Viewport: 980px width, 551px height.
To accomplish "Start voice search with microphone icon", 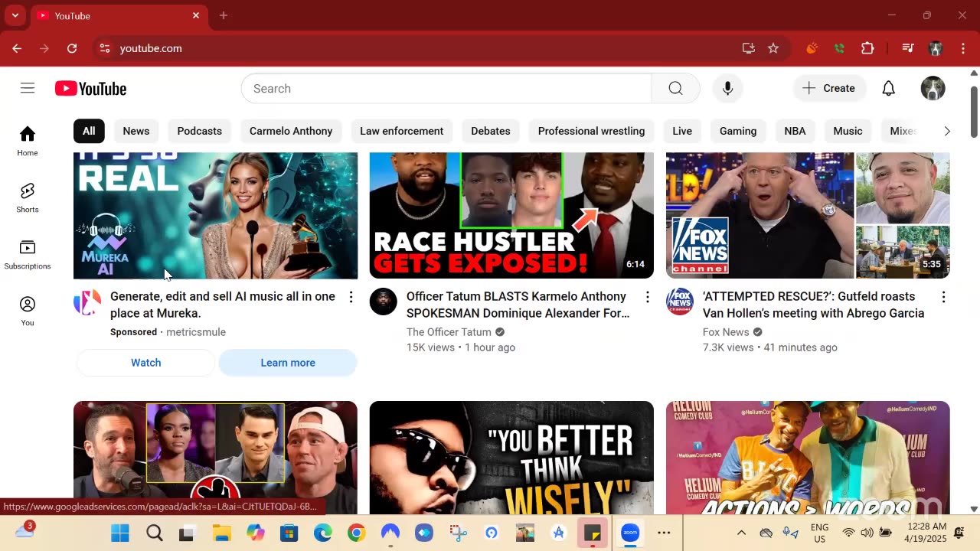I will [x=727, y=89].
